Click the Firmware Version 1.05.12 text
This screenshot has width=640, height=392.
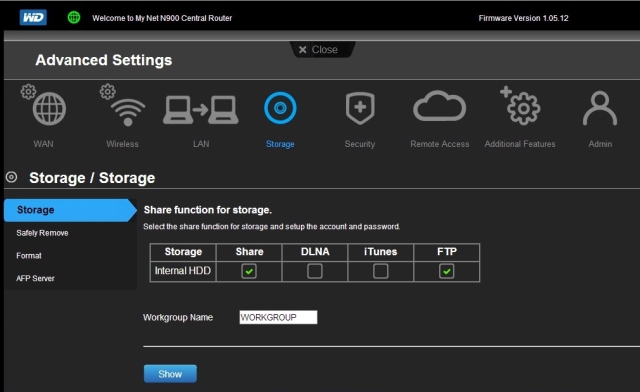click(x=523, y=18)
